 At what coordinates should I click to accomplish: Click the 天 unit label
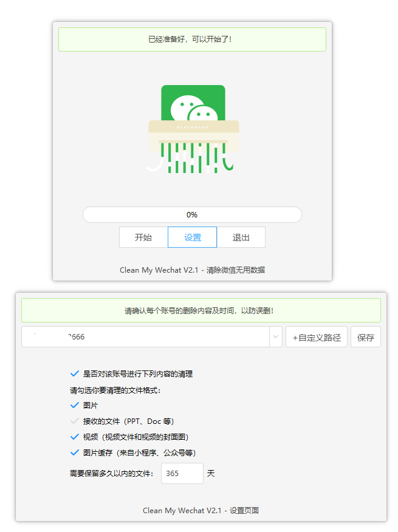point(211,473)
